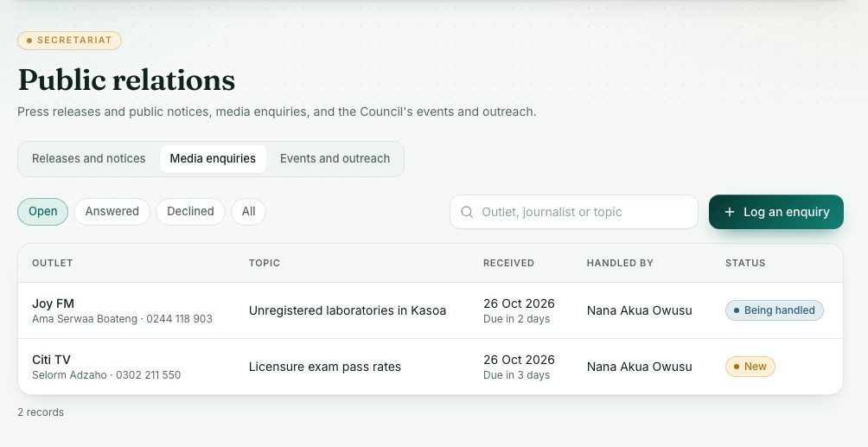
Task: Select topic Licensure exam pass rates
Action: (325, 367)
